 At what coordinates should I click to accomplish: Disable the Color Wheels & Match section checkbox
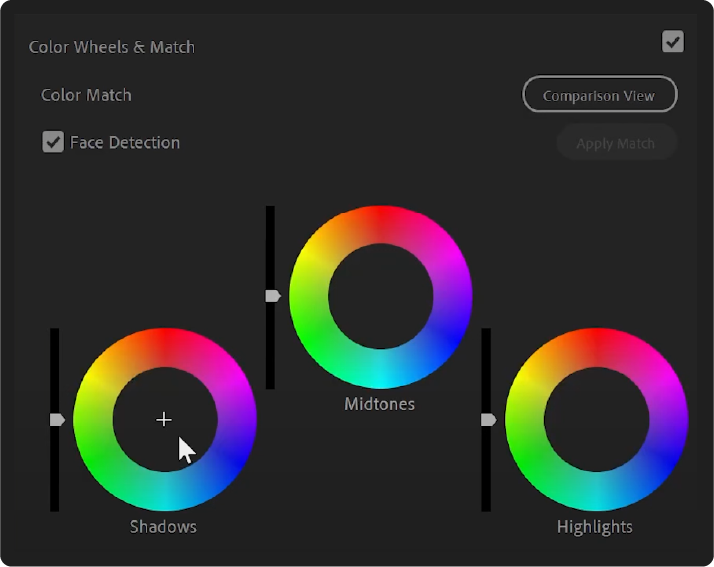(x=673, y=41)
